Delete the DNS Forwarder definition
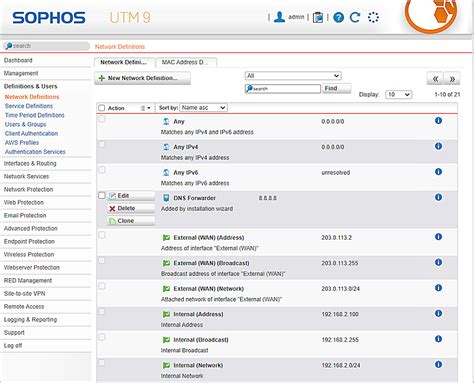Screen dimensions: 474x383 click(132, 208)
